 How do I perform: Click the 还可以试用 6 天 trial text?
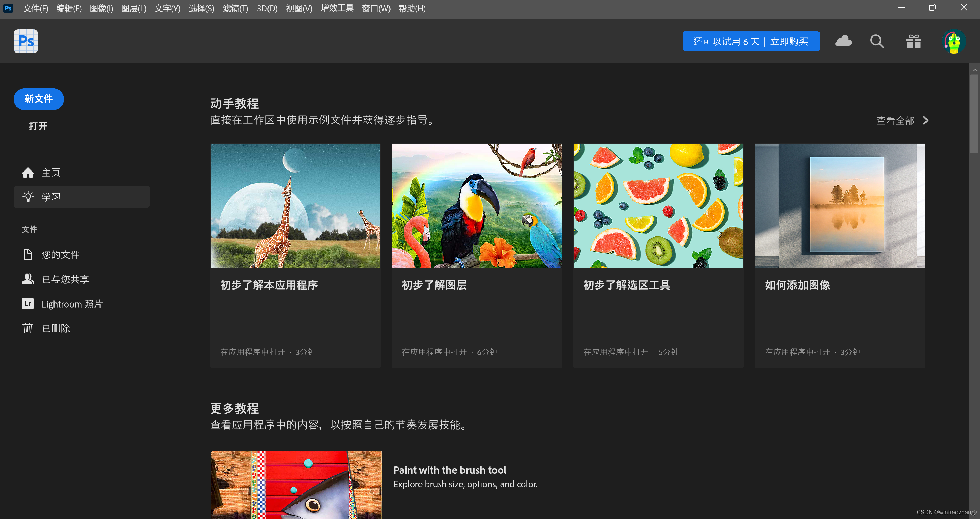tap(726, 42)
